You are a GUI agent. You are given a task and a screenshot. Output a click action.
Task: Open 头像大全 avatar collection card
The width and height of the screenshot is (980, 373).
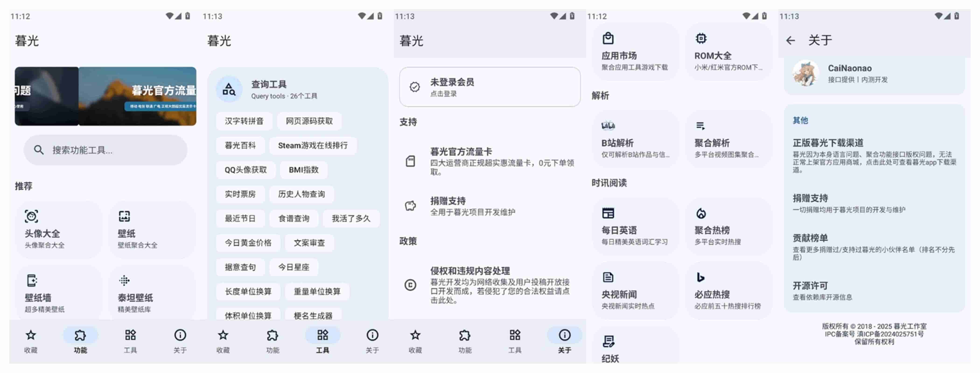tap(59, 229)
